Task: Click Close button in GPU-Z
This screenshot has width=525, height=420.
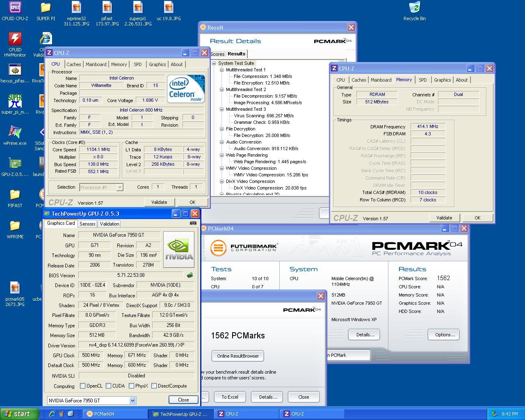Action: click(x=183, y=400)
